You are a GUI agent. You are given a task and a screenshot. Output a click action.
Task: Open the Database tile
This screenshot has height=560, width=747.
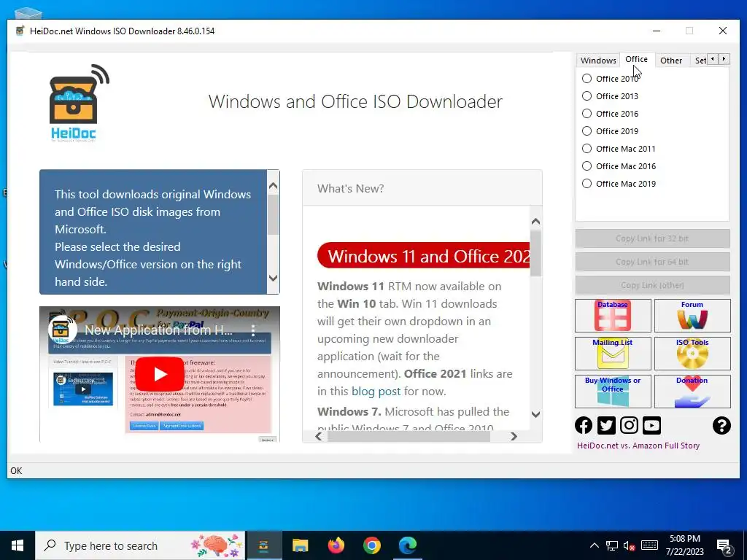pos(613,315)
